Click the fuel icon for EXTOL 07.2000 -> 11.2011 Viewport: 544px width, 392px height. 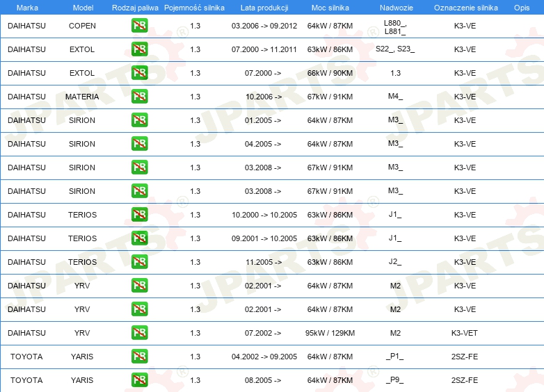[x=139, y=49]
